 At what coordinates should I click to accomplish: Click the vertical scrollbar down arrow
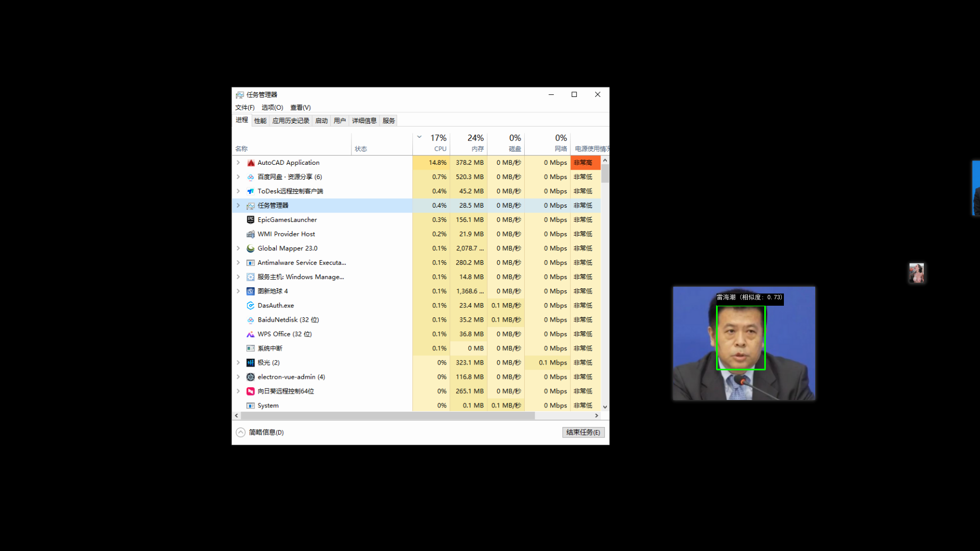[x=605, y=407]
